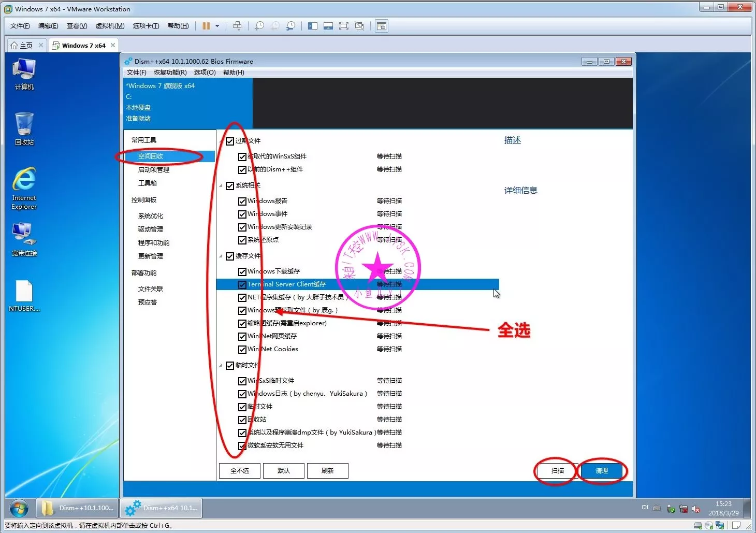Uncheck the Terminal Server Client缓存 checkbox
This screenshot has width=756, height=533.
point(242,285)
